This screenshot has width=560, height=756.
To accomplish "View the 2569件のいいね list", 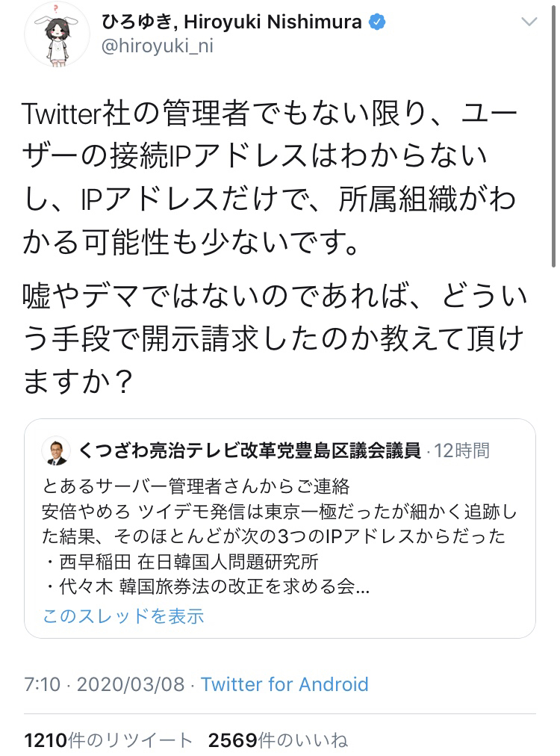I will pos(278,740).
